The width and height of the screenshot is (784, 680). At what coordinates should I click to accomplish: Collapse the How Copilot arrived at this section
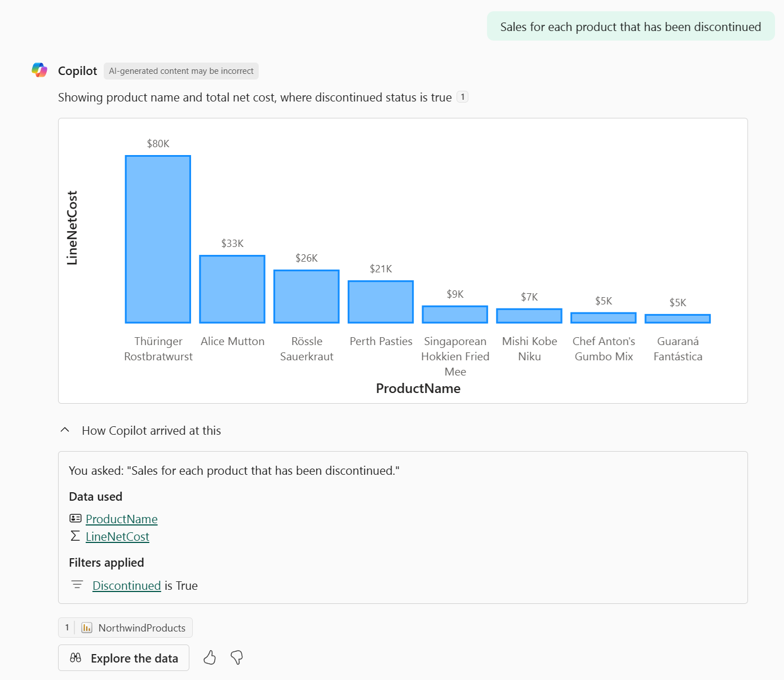point(65,430)
